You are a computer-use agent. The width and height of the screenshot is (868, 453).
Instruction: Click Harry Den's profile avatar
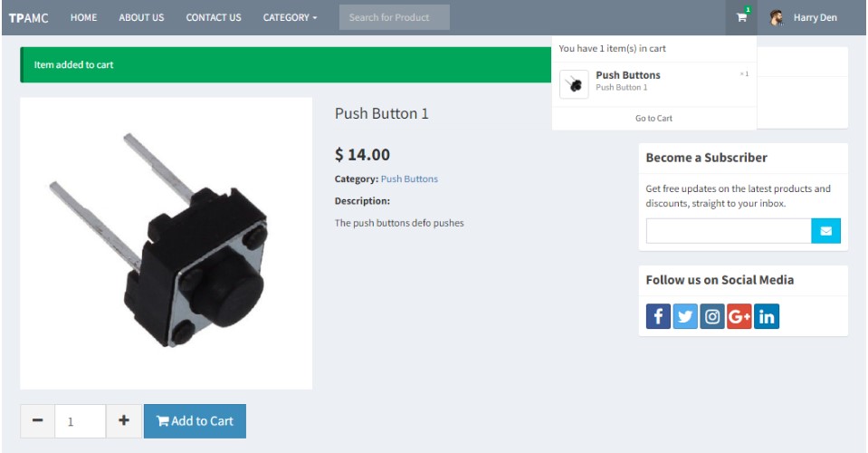777,18
